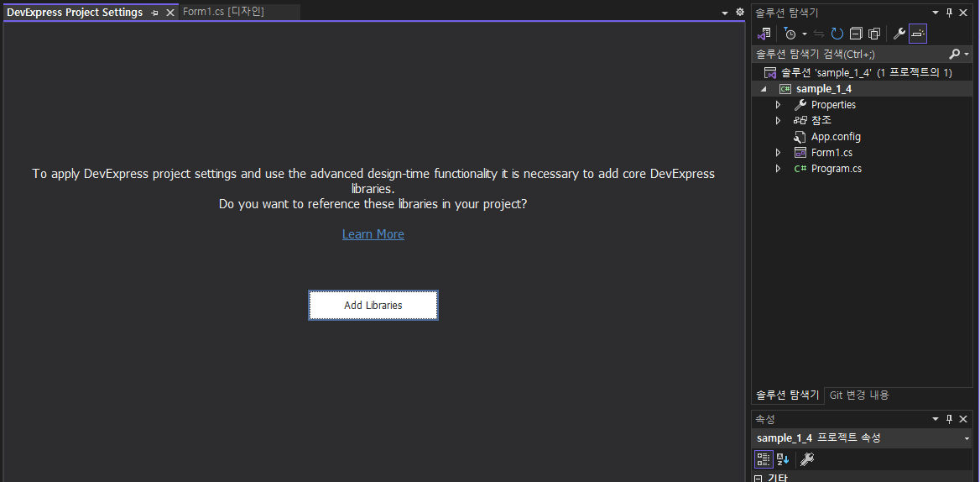Toggle auto-hide pin on 속성 panel
The image size is (980, 482).
[x=950, y=419]
